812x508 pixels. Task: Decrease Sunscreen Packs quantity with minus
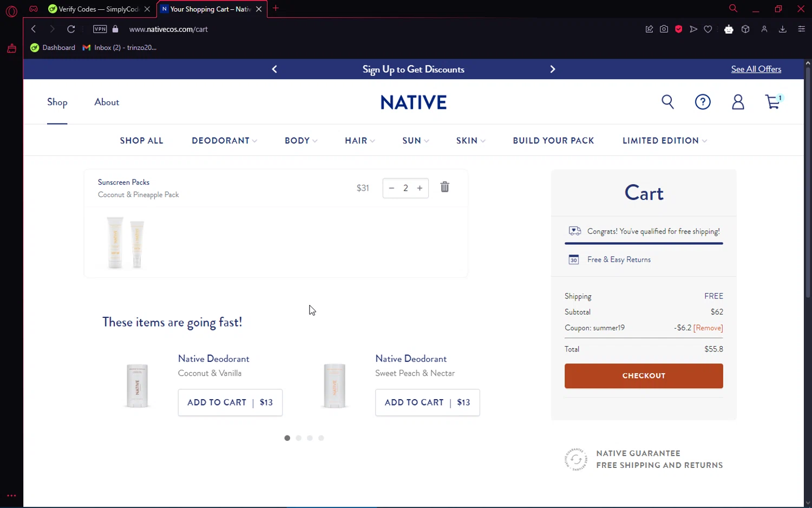(x=391, y=188)
